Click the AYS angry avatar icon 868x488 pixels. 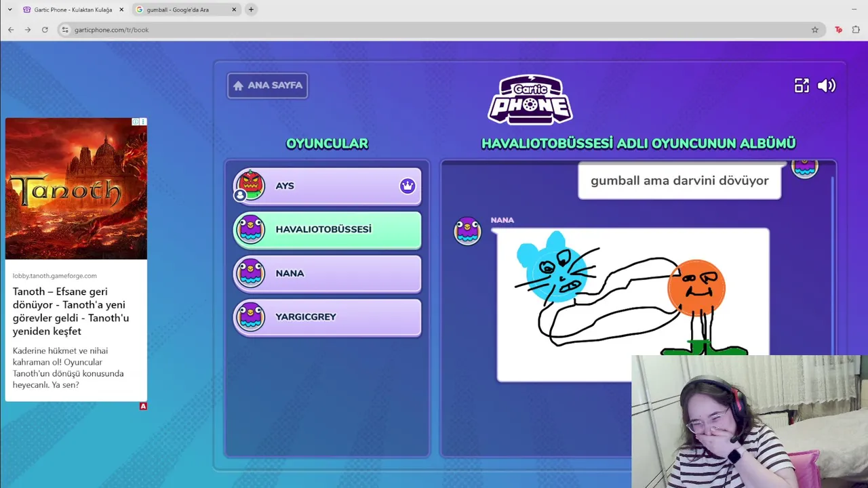click(250, 185)
